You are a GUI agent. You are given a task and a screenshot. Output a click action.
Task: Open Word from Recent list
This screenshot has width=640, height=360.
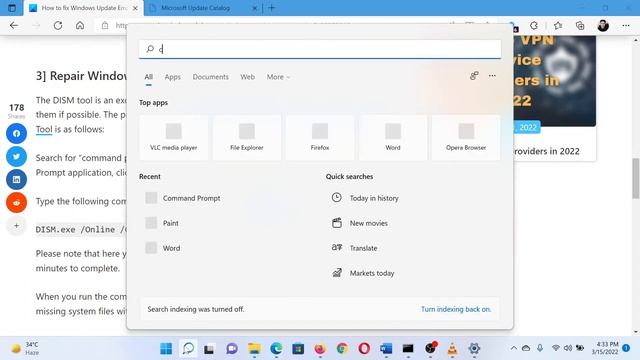[x=163, y=248]
